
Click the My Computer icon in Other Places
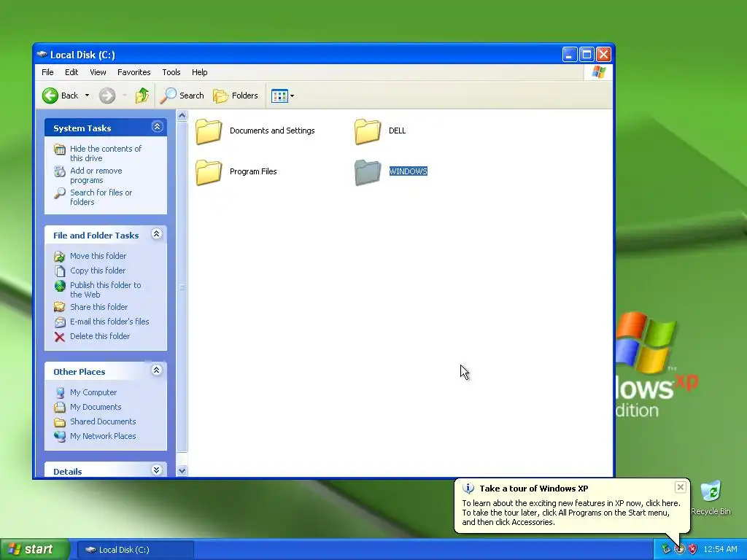pos(60,393)
